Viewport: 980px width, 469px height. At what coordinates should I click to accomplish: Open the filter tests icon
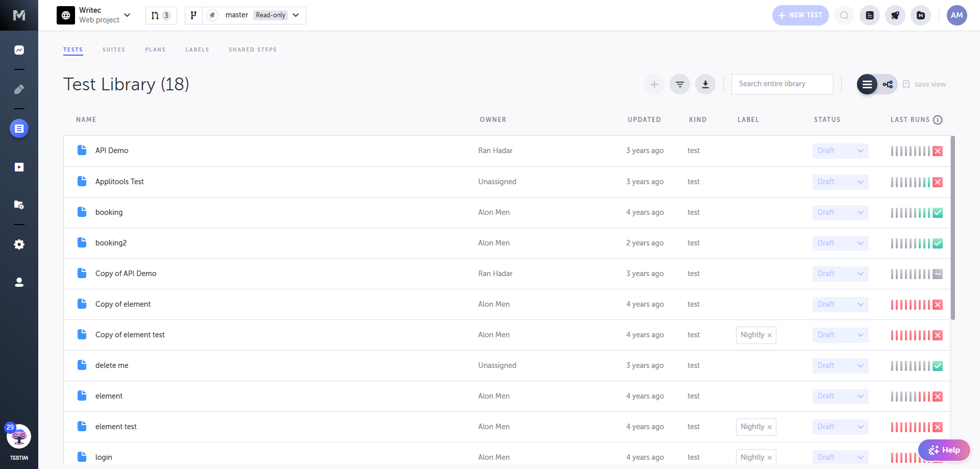click(x=679, y=84)
